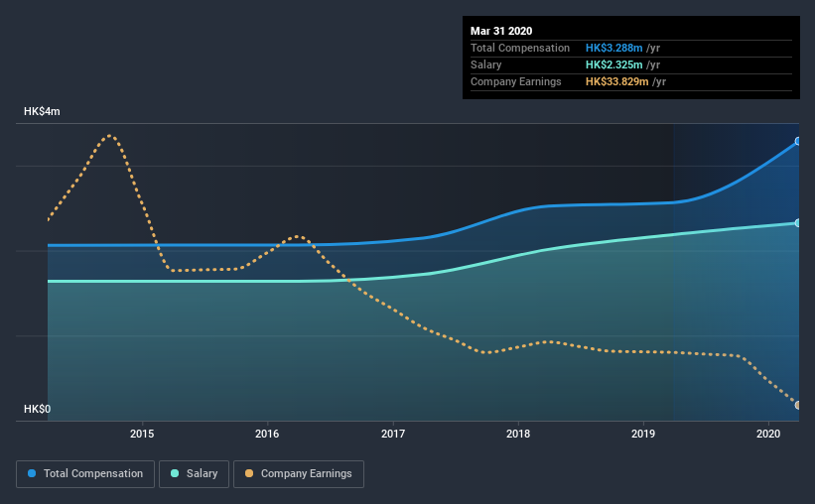Click the 2015 x-axis label
Viewport: 815px width, 504px height.
coord(142,434)
